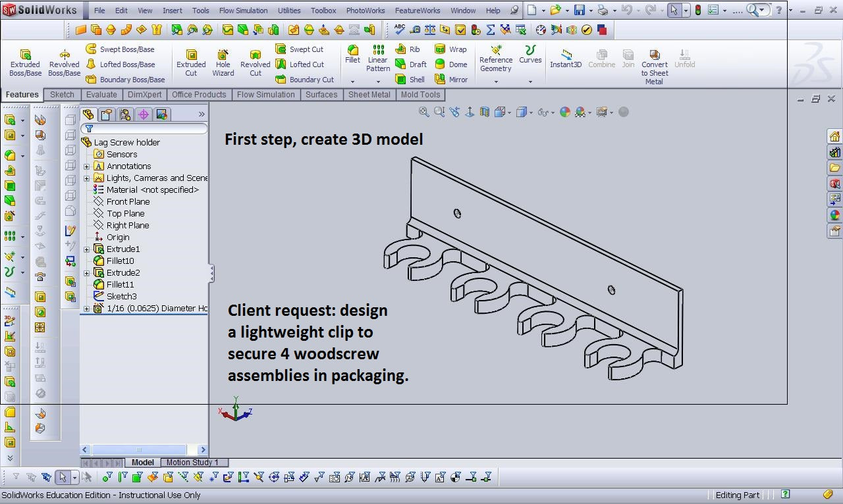This screenshot has width=843, height=504.
Task: Click the feature tree horizontal scrollbar
Action: (138, 450)
